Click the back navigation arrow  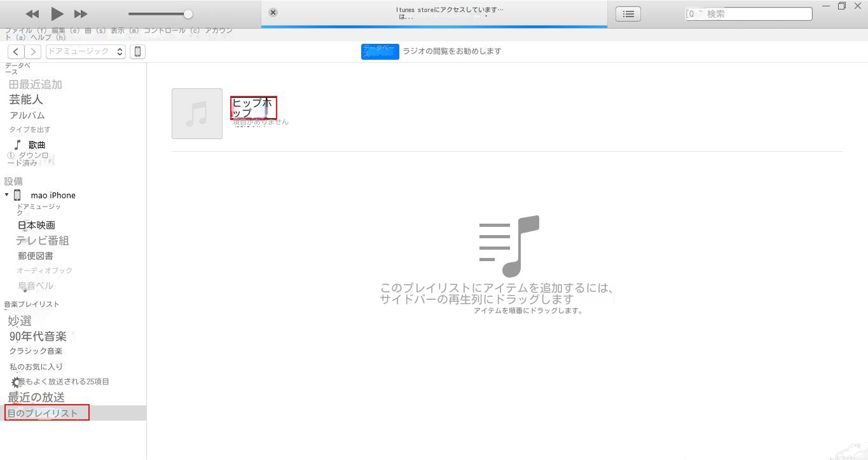16,51
